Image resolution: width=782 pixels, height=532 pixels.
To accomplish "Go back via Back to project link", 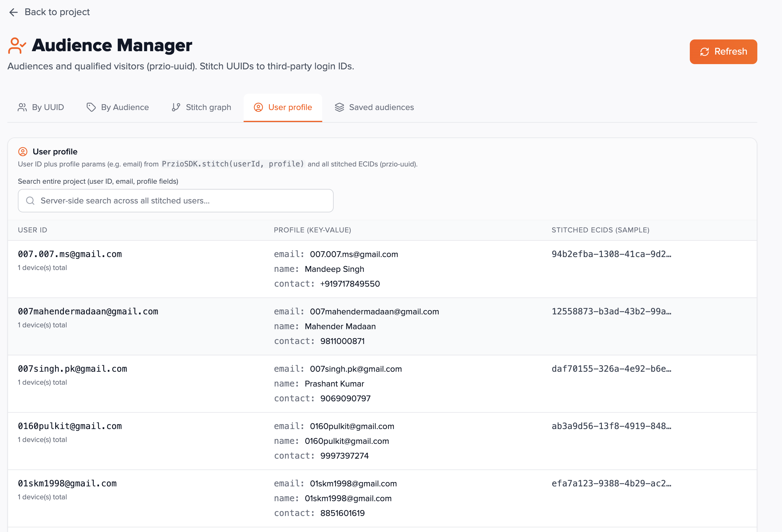I will (57, 12).
